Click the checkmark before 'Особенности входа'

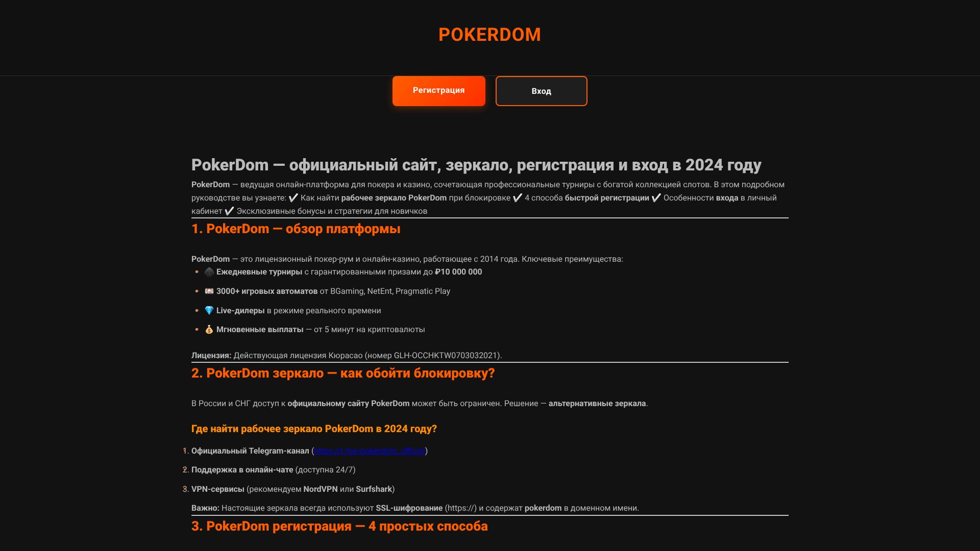[656, 198]
